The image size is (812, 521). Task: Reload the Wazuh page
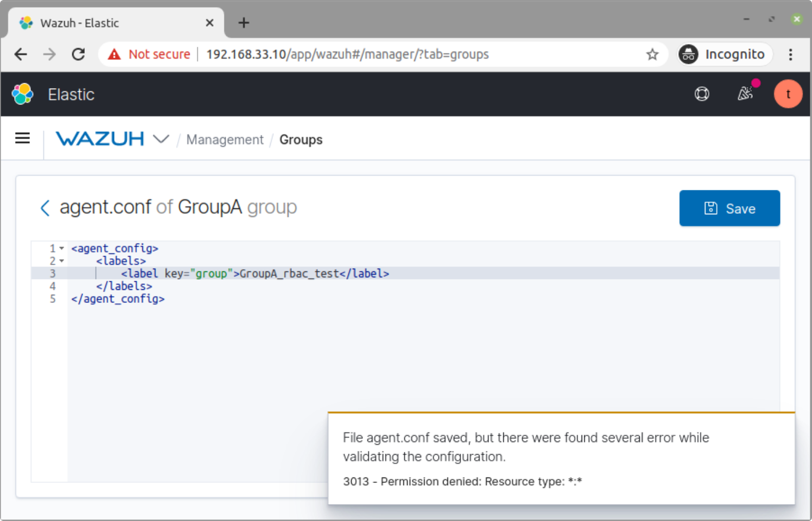78,54
